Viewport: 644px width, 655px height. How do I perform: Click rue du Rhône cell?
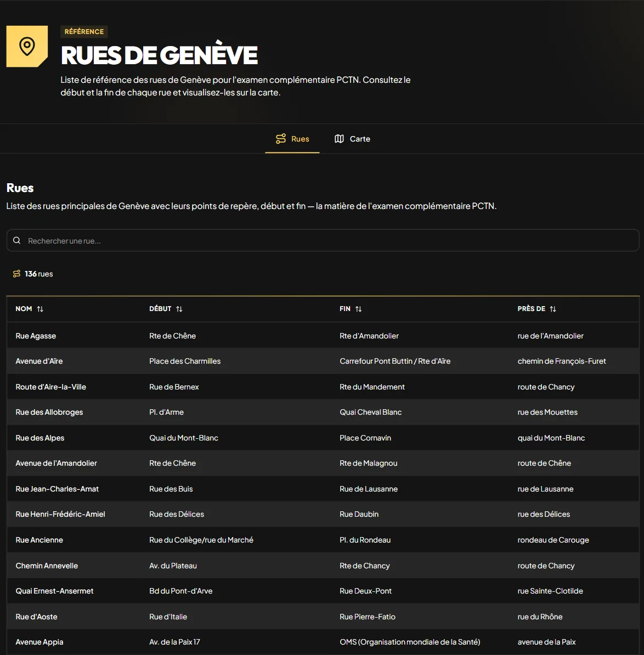tap(540, 617)
